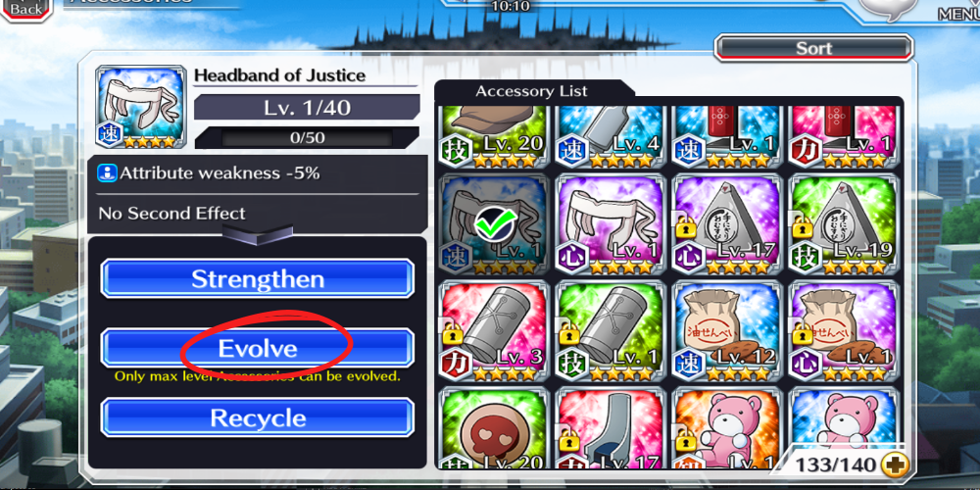Select the green rice ball accessory Lv. 19
Viewport: 980px width, 490px height.
tap(844, 224)
